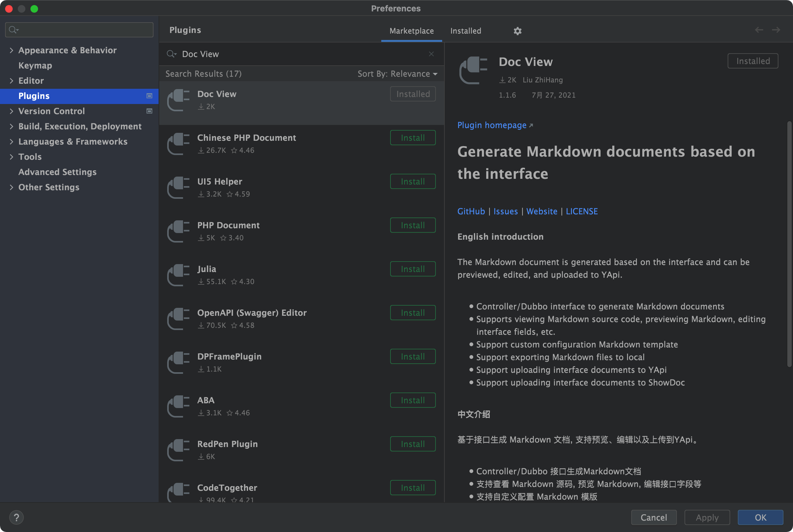793x532 pixels.
Task: Open the plugins gear settings icon
Action: coord(517,31)
